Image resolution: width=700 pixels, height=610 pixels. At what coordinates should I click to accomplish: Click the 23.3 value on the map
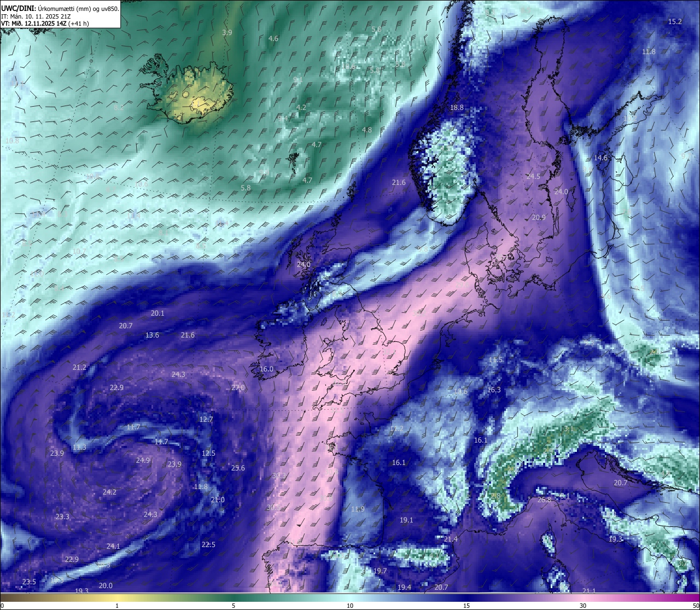coord(62,517)
